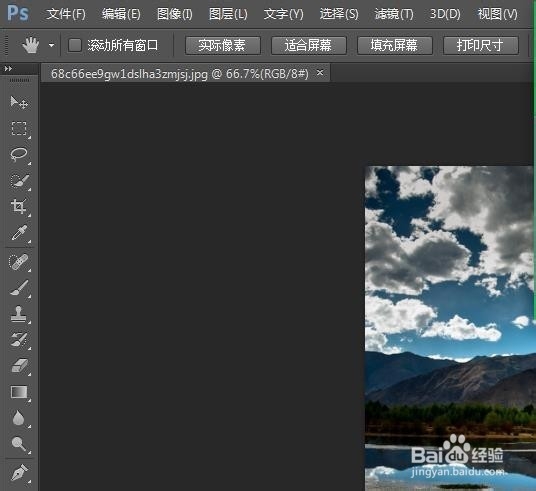Click the 打印尺寸 button

[481, 45]
